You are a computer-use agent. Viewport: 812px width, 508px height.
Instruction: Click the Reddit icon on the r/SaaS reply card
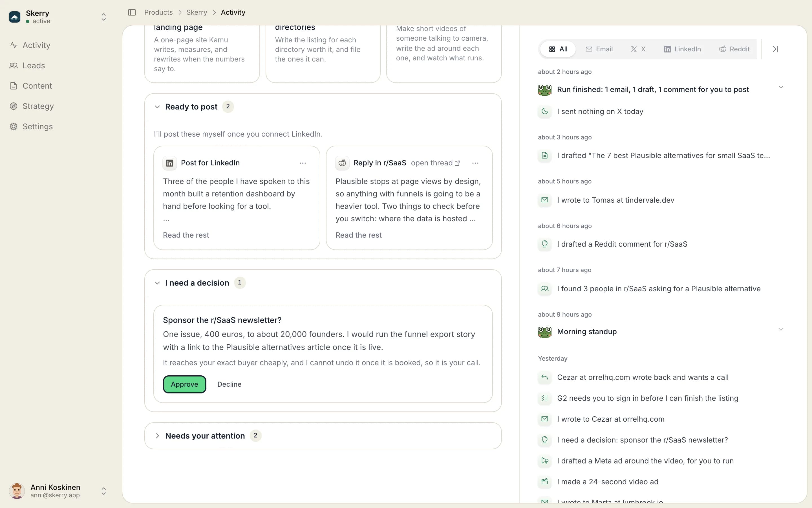[342, 163]
